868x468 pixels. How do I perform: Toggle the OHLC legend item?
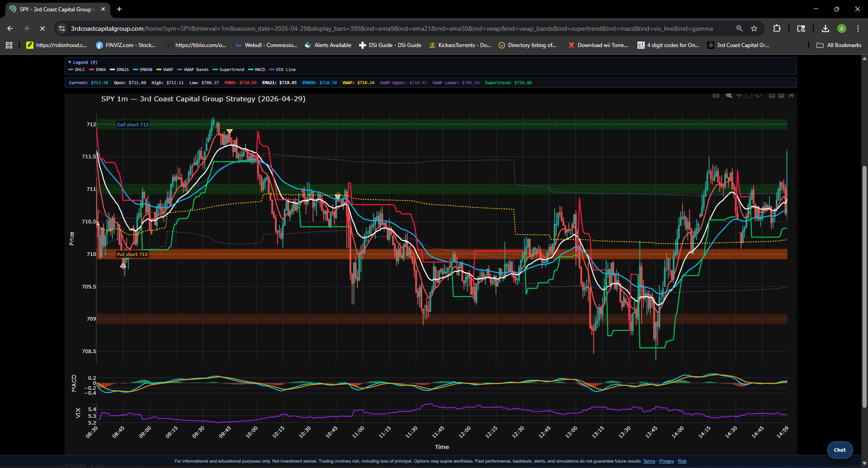click(x=77, y=70)
